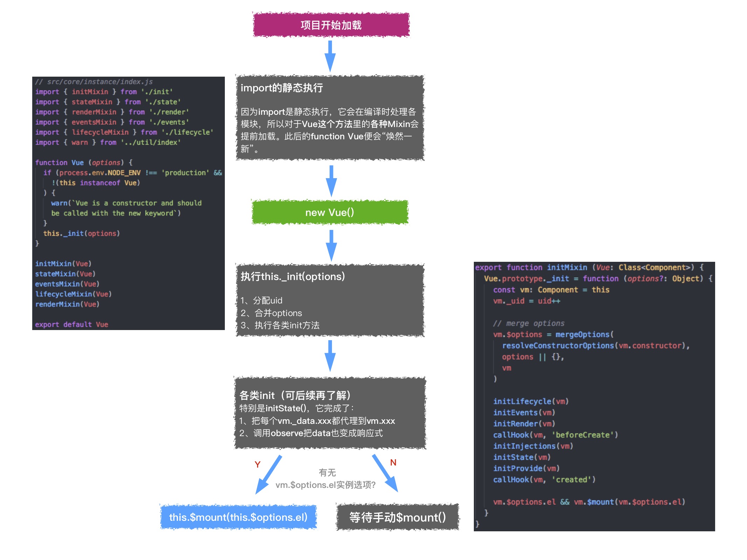This screenshot has height=560, width=747.
Task: Click the '// src/core/instance/index.js' comment
Action: coord(94,82)
